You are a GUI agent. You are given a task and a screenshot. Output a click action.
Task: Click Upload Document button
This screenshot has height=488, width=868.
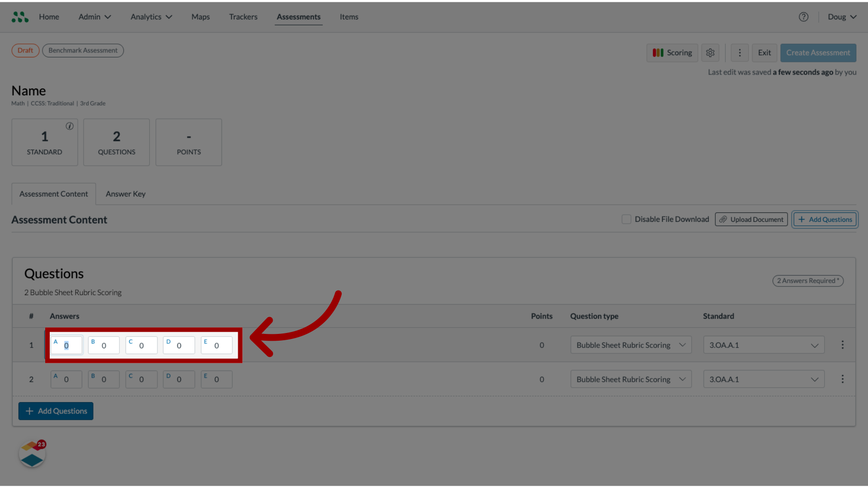tap(751, 219)
